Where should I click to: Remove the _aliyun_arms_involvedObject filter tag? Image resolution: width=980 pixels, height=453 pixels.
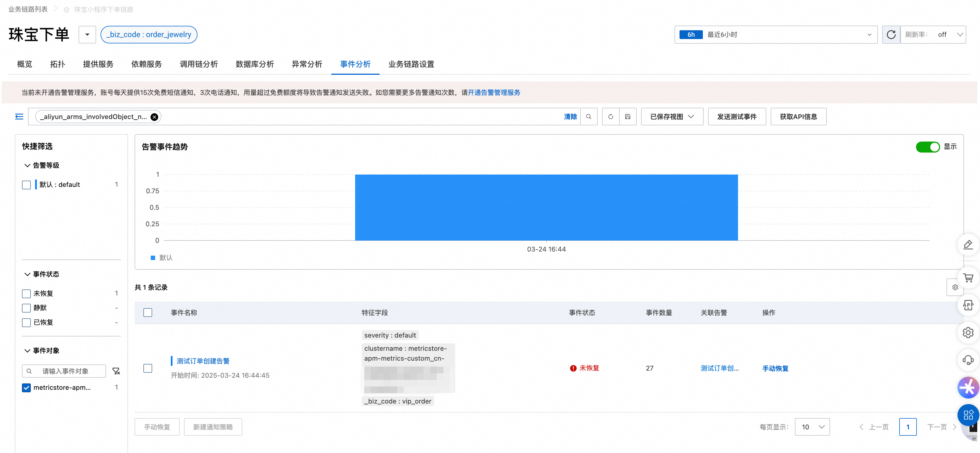point(154,117)
